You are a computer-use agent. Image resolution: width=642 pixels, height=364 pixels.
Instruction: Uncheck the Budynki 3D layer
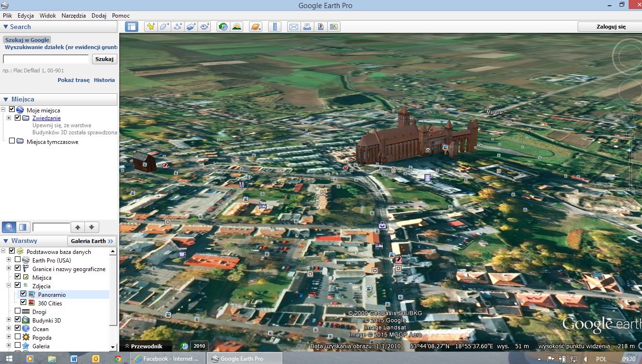pos(18,320)
